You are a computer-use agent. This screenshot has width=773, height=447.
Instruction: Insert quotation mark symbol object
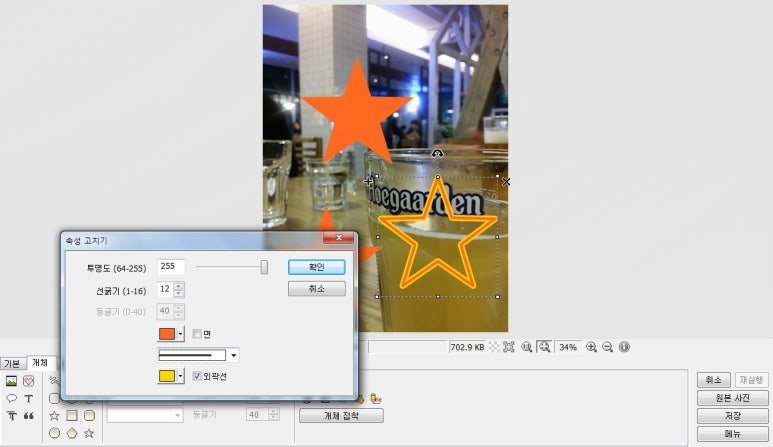29,416
